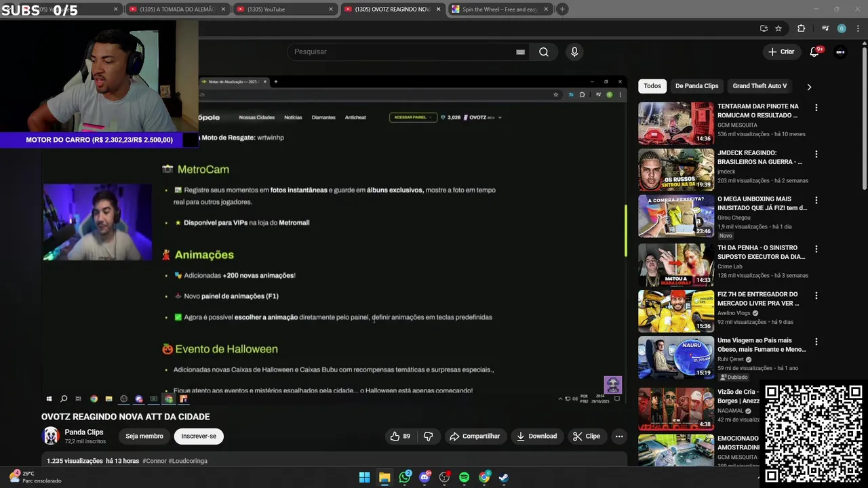Image resolution: width=868 pixels, height=488 pixels.
Task: Open the on-screen keyboard icon in search
Action: tap(520, 52)
